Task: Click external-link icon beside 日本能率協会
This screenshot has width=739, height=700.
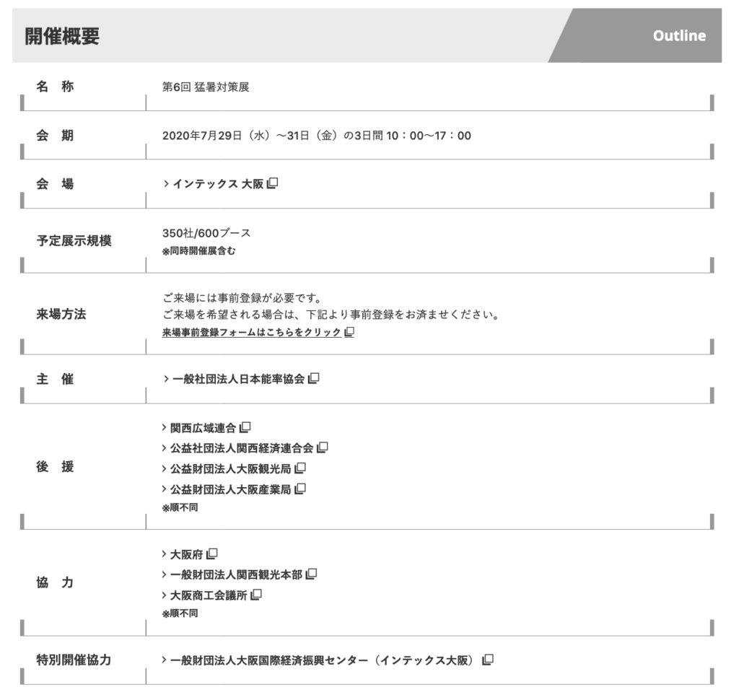Action: [313, 379]
